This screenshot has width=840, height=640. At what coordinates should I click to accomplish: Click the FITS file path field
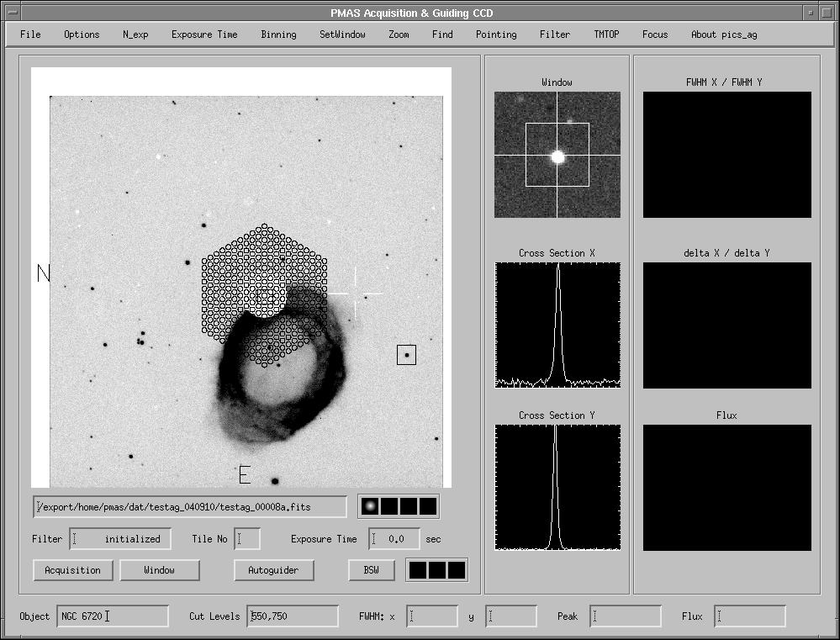click(x=190, y=506)
